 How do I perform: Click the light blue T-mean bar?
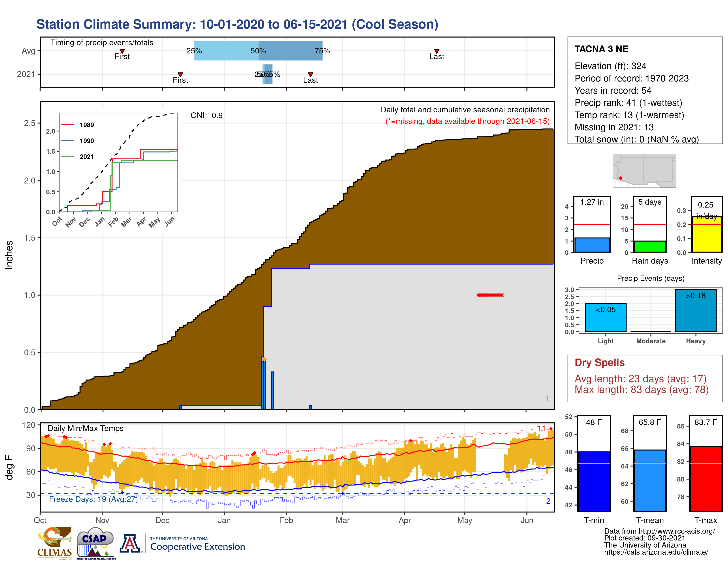pos(650,481)
